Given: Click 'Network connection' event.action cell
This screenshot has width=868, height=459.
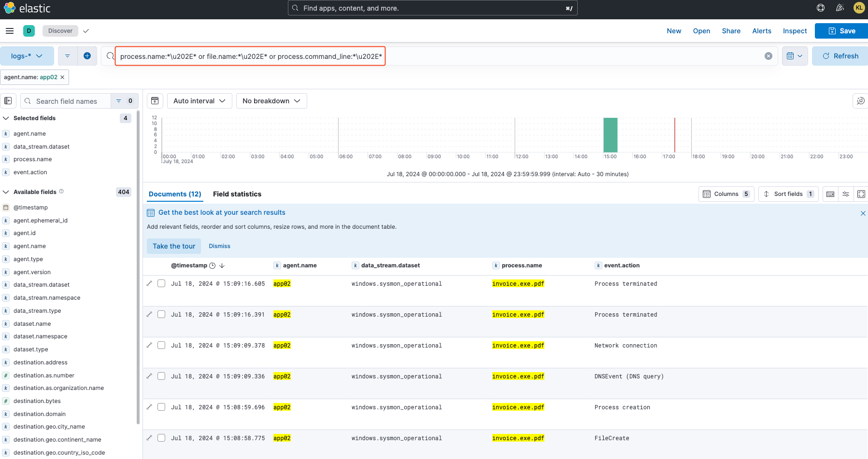Looking at the screenshot, I should (626, 346).
